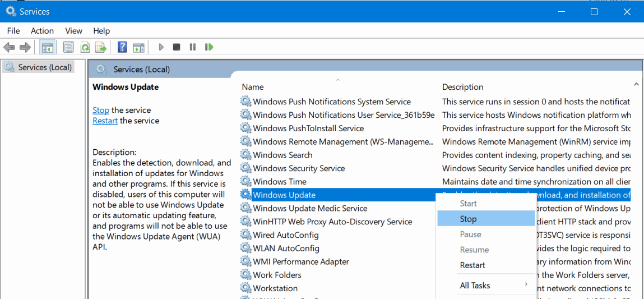644x299 pixels.
Task: Click the Back arrow toolbar icon
Action: 9,47
